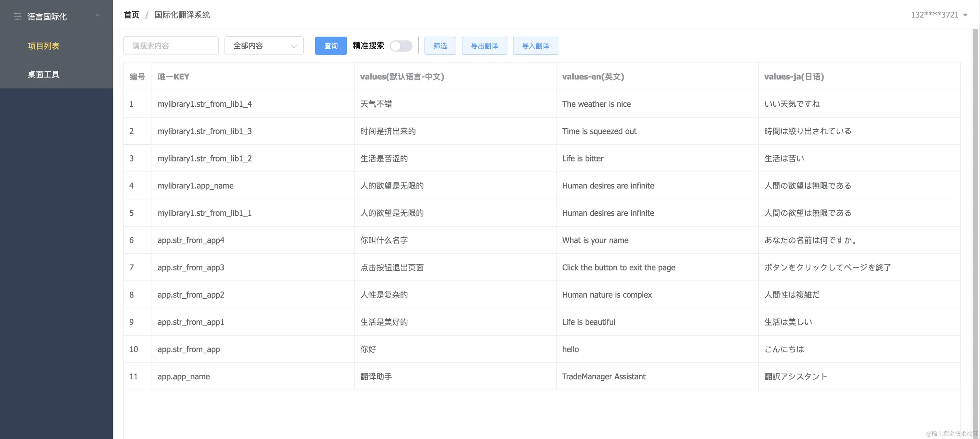
Task: Click the 导出翻译 export button
Action: [x=484, y=46]
